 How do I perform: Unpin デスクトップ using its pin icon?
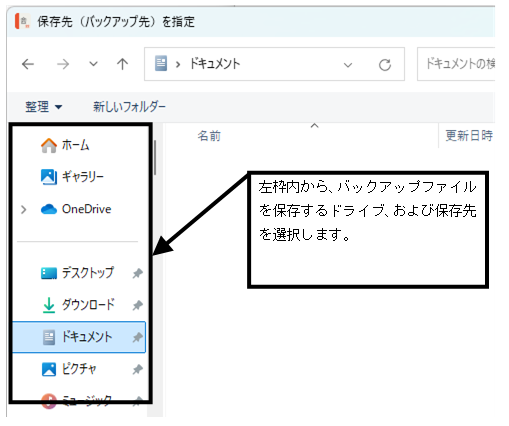(137, 273)
